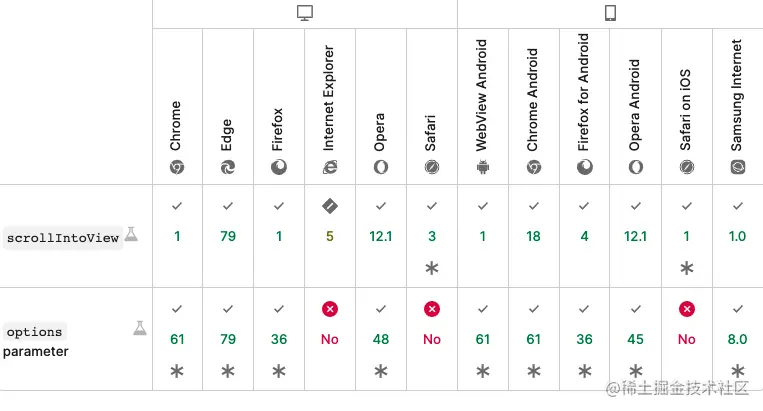
Task: Click the WebView Android robot icon
Action: pyautogui.click(x=483, y=167)
